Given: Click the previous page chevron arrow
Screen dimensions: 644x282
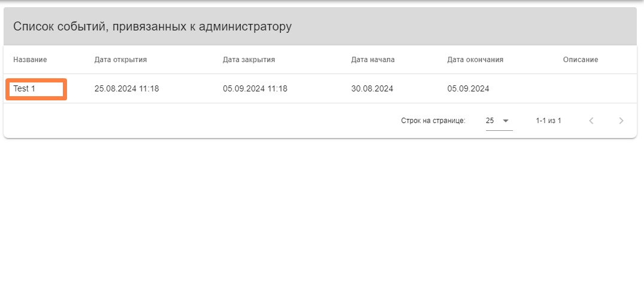Looking at the screenshot, I should point(591,121).
